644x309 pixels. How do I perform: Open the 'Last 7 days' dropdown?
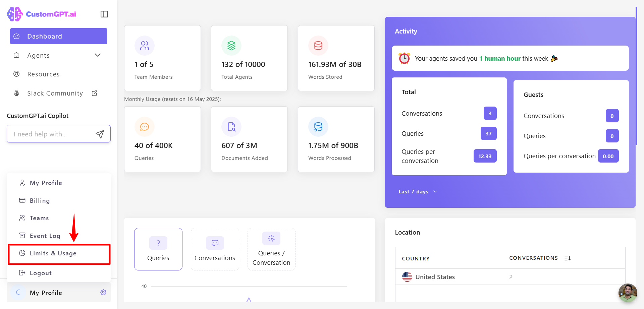pos(418,192)
